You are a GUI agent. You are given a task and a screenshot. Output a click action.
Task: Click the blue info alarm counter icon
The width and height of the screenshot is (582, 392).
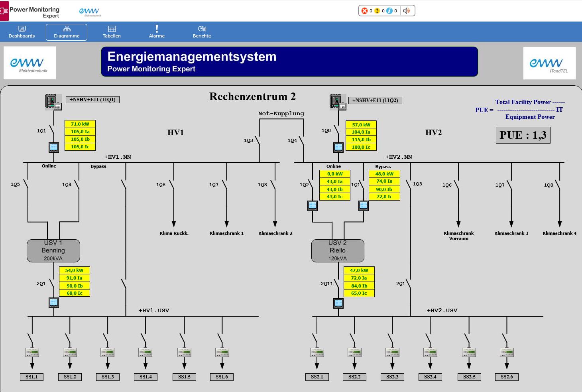(389, 11)
